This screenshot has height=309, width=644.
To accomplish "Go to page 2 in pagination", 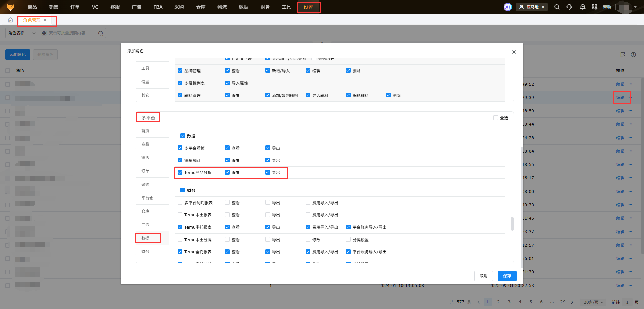I will tap(498, 302).
